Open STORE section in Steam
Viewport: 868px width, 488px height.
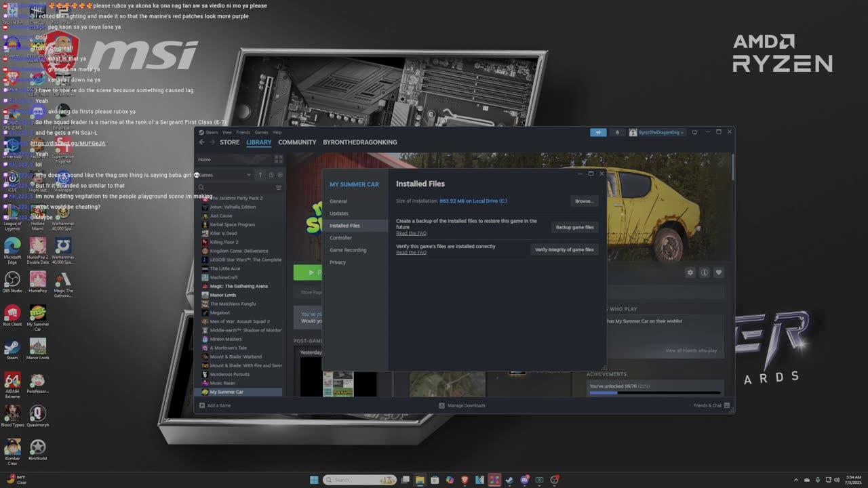(229, 142)
